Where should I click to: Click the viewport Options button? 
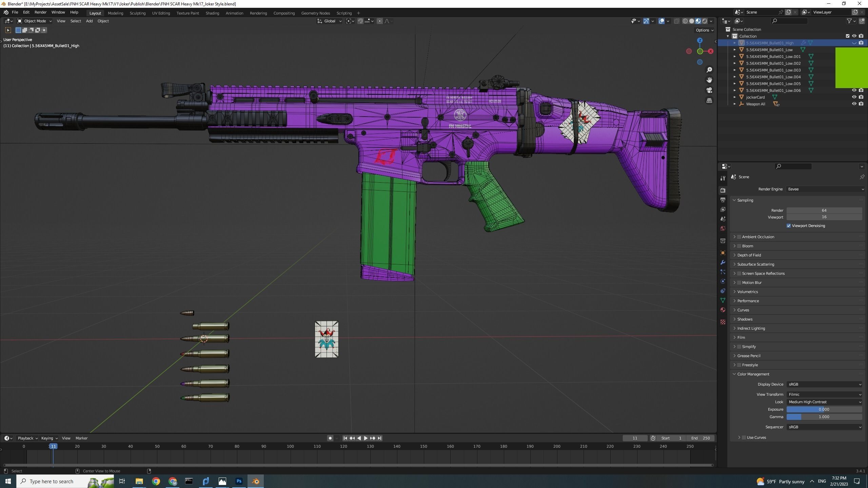(x=705, y=30)
